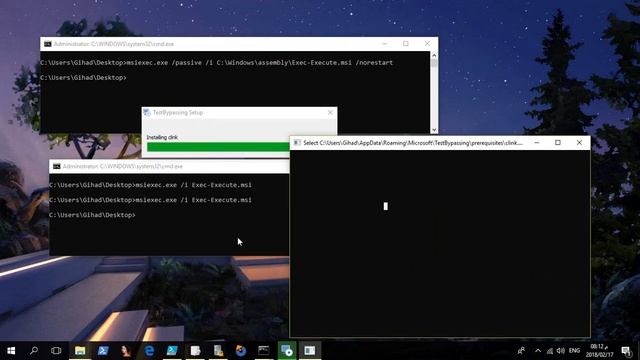
Task: Open the woman portrait taskbar app
Action: click(126, 351)
